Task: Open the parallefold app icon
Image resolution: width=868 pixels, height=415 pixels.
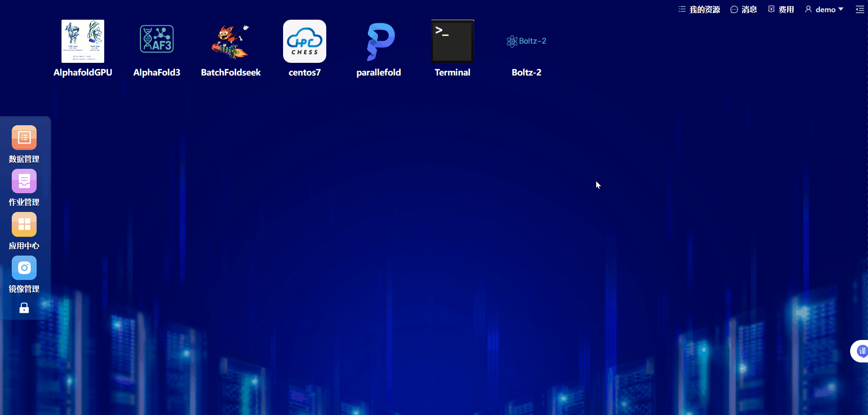Action: pos(379,41)
